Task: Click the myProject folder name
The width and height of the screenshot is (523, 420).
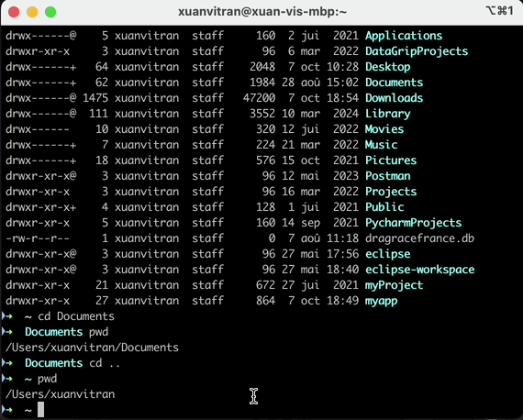Action: tap(394, 285)
